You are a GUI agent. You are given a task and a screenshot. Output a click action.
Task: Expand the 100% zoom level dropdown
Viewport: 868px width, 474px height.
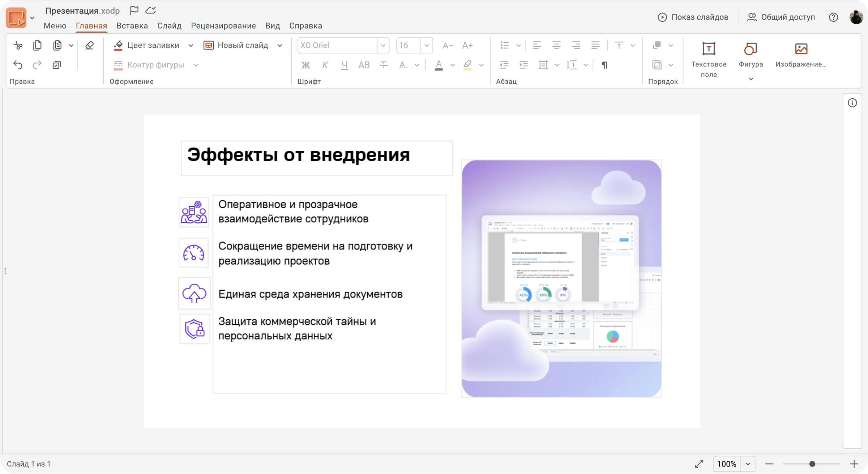[x=748, y=464]
